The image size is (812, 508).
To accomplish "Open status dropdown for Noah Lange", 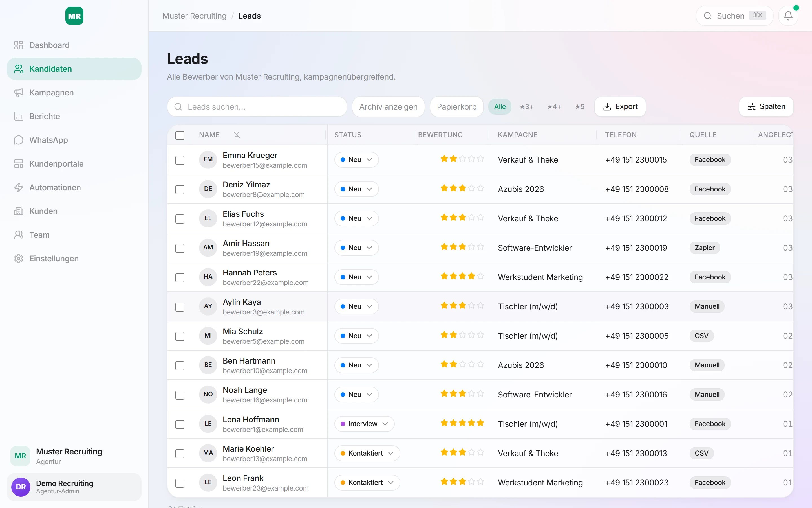I will [356, 395].
